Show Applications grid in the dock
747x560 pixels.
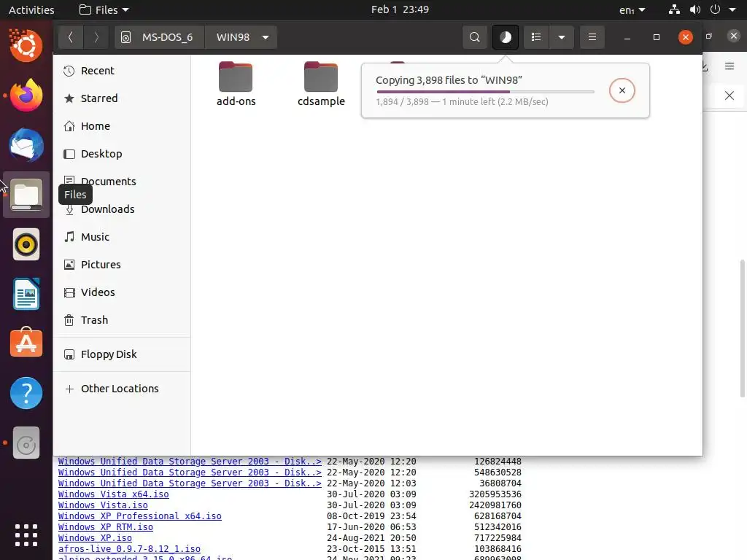click(x=26, y=535)
